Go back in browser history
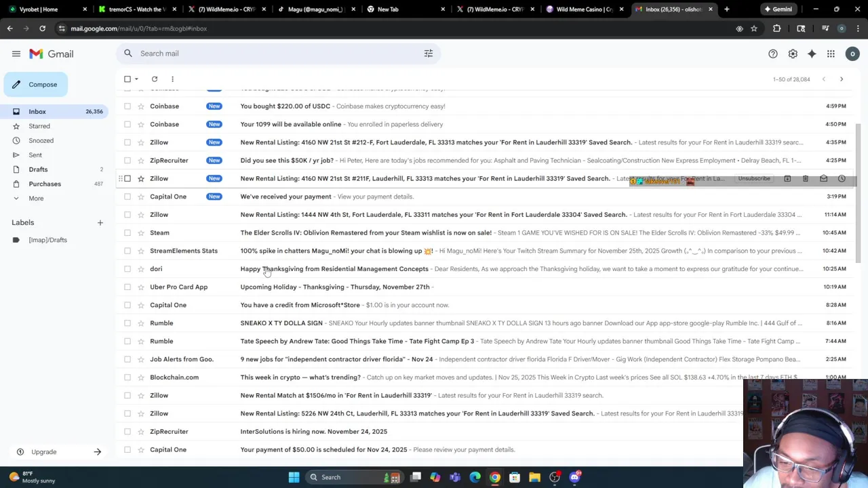The width and height of the screenshot is (868, 488). click(9, 28)
